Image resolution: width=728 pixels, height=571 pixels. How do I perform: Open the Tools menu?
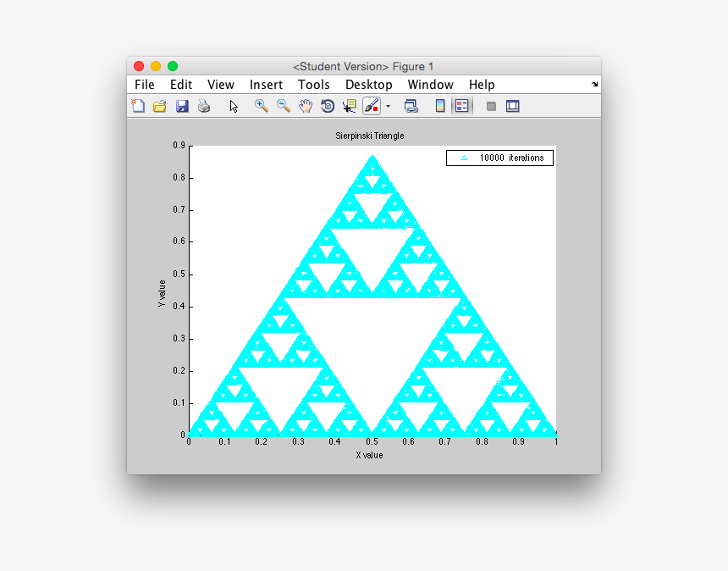tap(313, 85)
